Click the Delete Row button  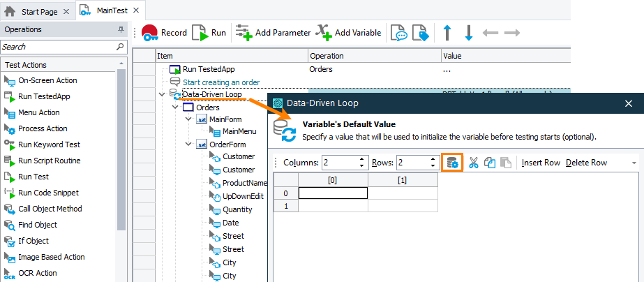(586, 163)
